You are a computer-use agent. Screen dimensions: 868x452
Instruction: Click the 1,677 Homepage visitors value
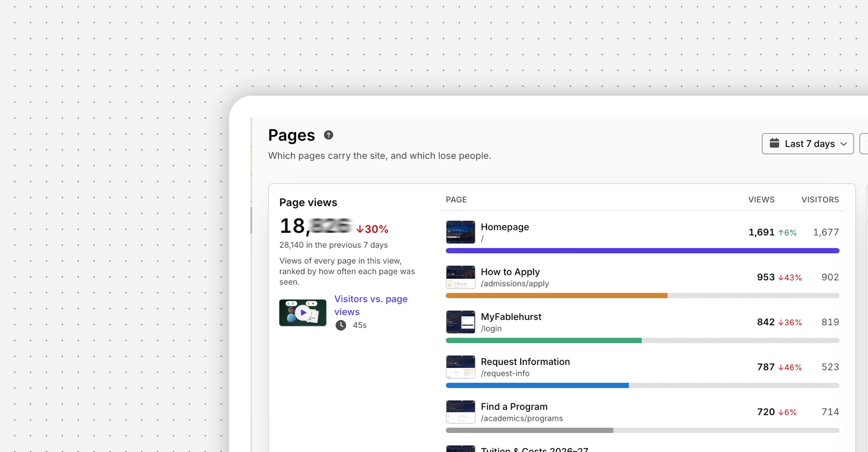(826, 232)
